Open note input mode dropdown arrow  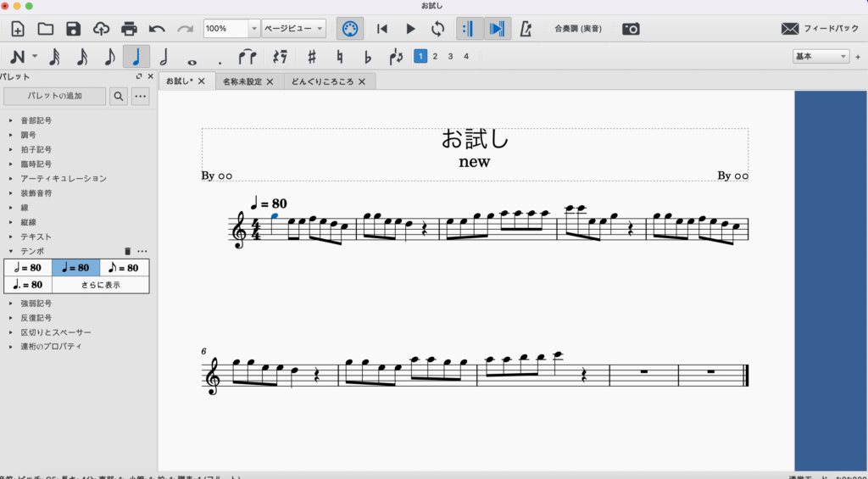click(x=35, y=57)
